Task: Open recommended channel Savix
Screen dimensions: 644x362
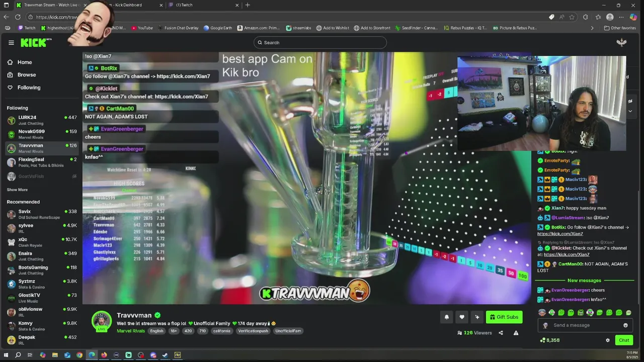Action: (42, 214)
